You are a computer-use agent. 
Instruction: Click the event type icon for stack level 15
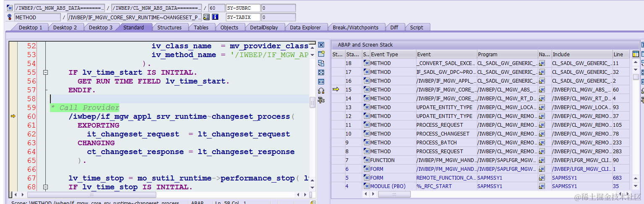click(367, 89)
